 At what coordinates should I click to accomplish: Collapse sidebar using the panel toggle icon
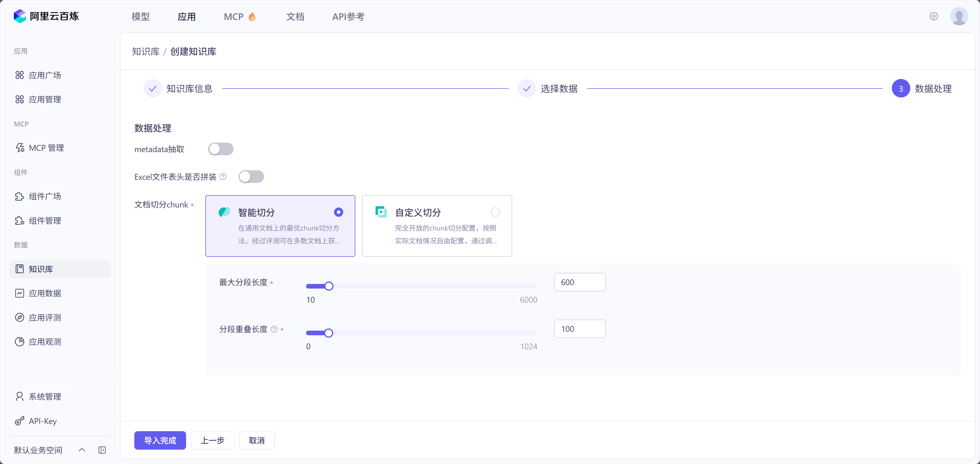click(x=102, y=450)
